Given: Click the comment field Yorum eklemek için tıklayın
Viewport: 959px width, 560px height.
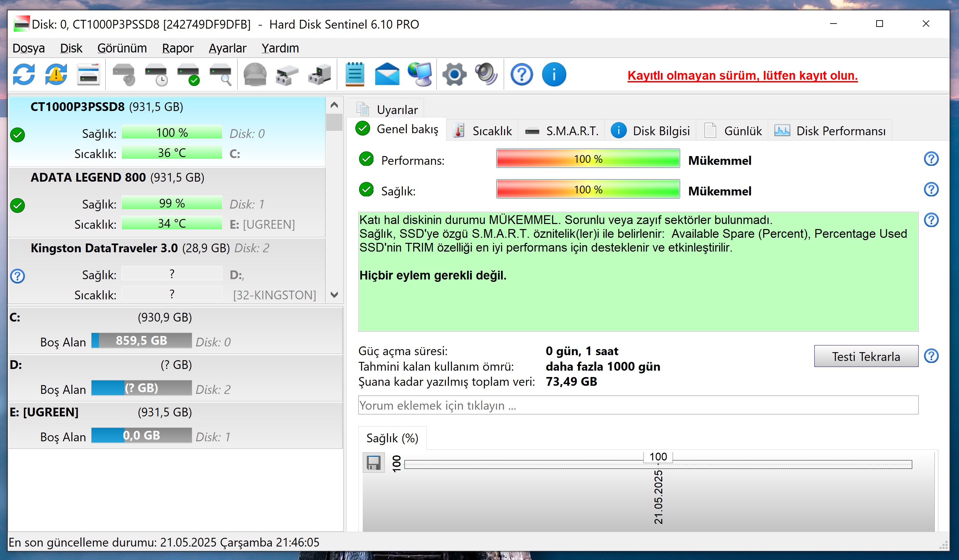Looking at the screenshot, I should pyautogui.click(x=638, y=405).
